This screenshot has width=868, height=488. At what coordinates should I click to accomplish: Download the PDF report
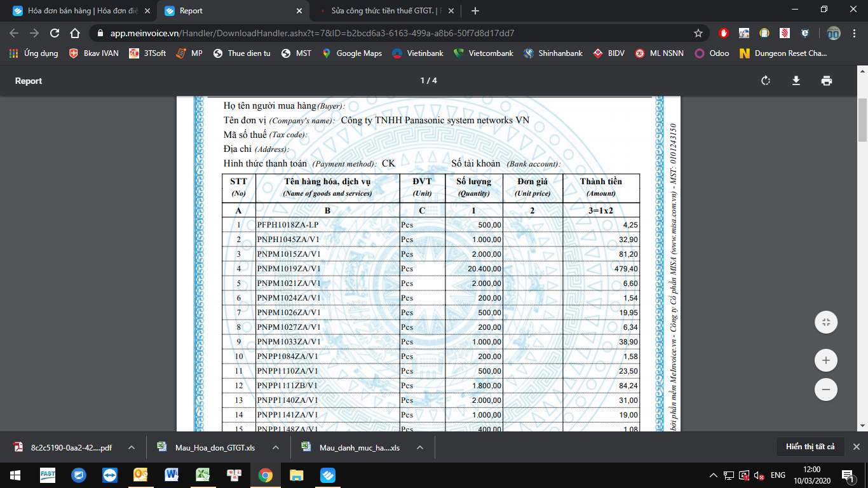(796, 81)
